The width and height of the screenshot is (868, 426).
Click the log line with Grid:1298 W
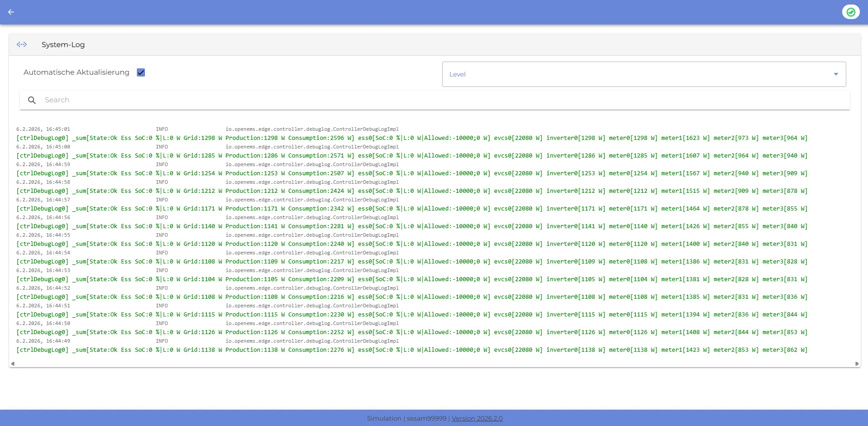tap(411, 138)
